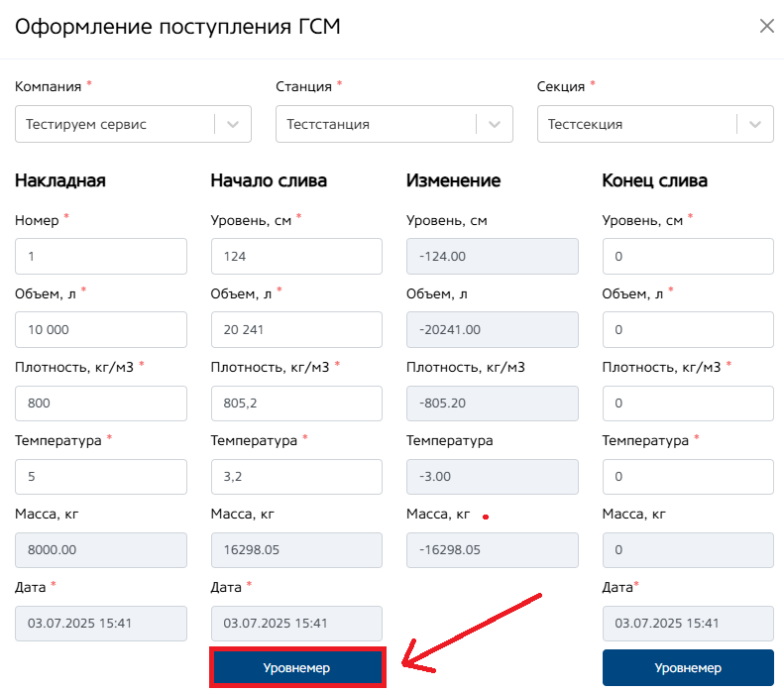Click the Начало слива Температура field
Viewport: 784px width, 693px height.
tap(296, 477)
